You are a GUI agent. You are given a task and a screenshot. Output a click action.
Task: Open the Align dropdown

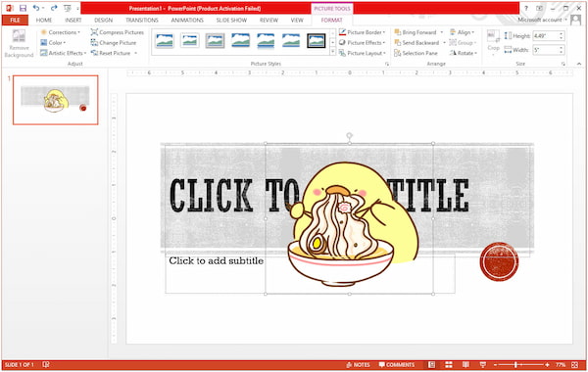point(462,32)
